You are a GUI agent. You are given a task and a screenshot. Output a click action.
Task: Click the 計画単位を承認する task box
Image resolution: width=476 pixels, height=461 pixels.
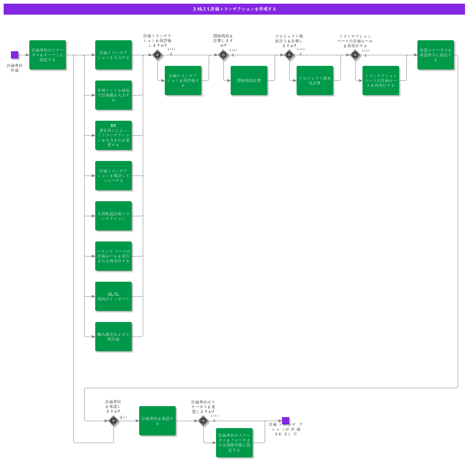[x=157, y=420]
